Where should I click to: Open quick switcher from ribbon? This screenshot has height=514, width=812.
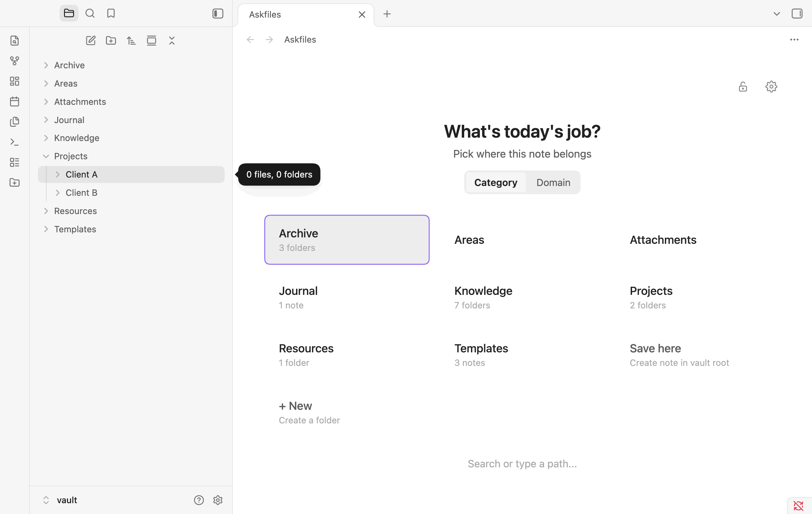click(x=15, y=41)
